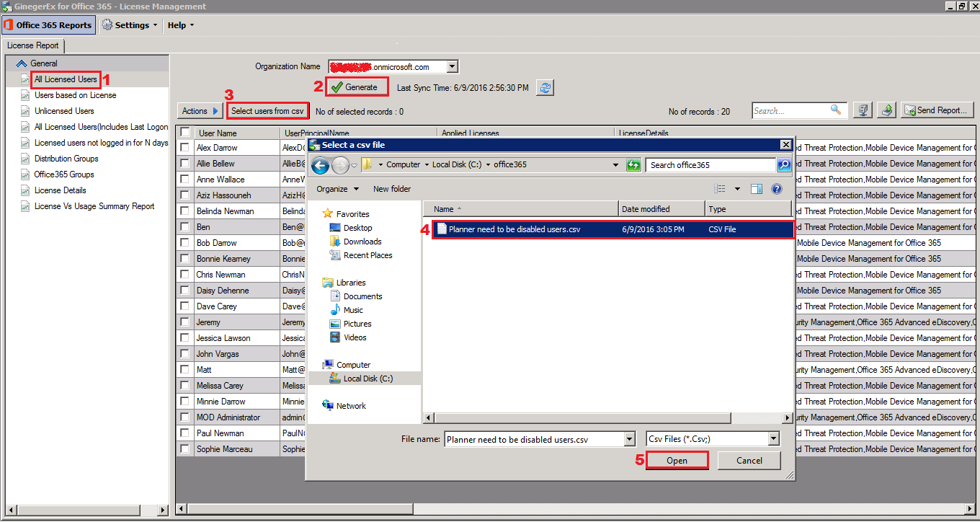Open the blue Help icon in dialog
This screenshot has width=980, height=522.
(x=777, y=189)
